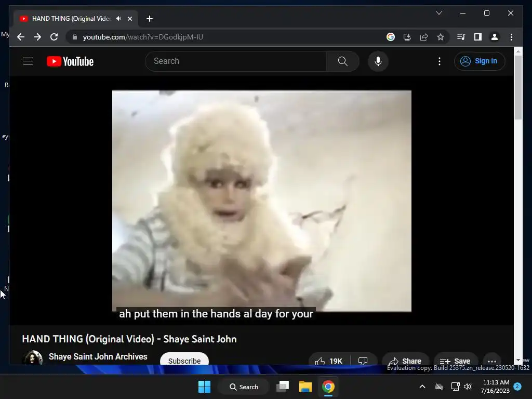Click the YouTube search magnifier button
The image size is (532, 399).
(x=343, y=61)
